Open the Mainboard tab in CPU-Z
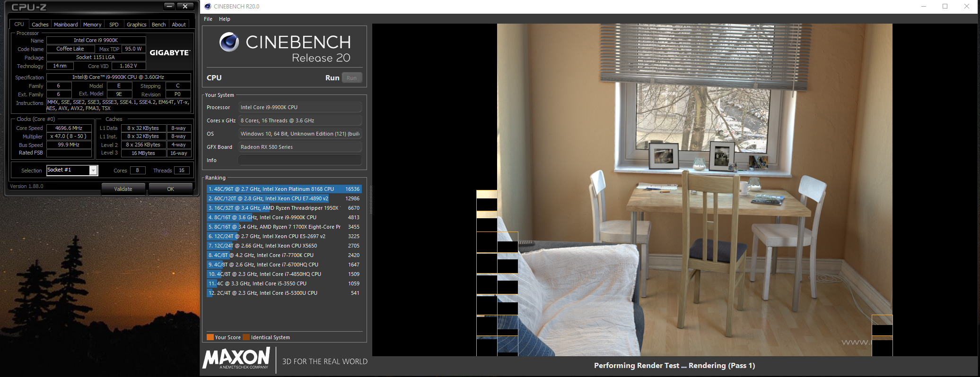The height and width of the screenshot is (377, 980). (x=66, y=25)
